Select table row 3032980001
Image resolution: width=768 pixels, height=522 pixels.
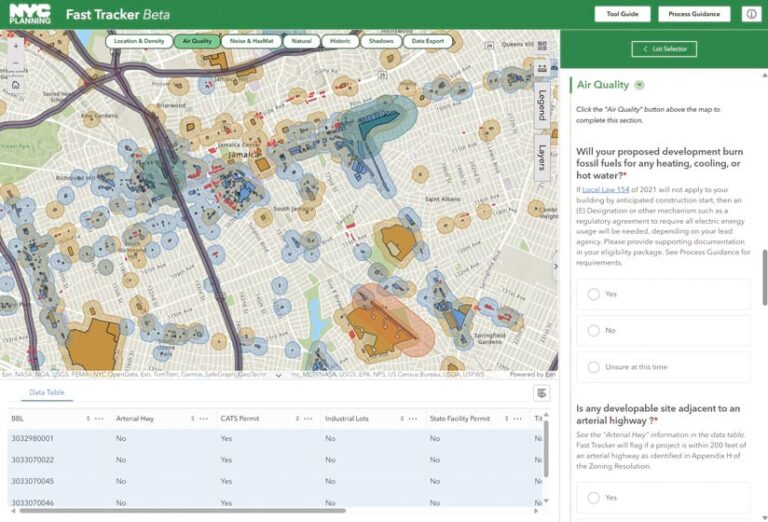(x=275, y=438)
